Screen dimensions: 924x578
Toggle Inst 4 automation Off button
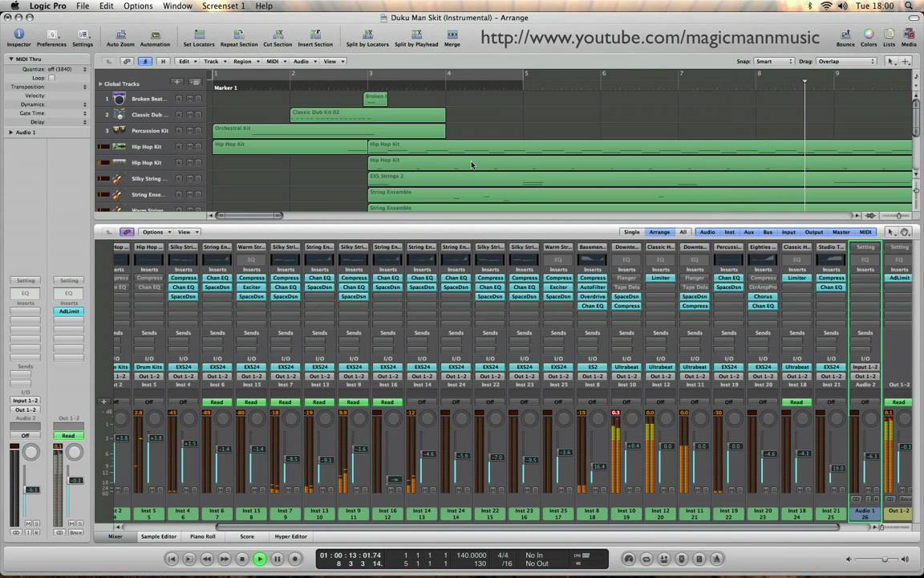click(x=183, y=402)
